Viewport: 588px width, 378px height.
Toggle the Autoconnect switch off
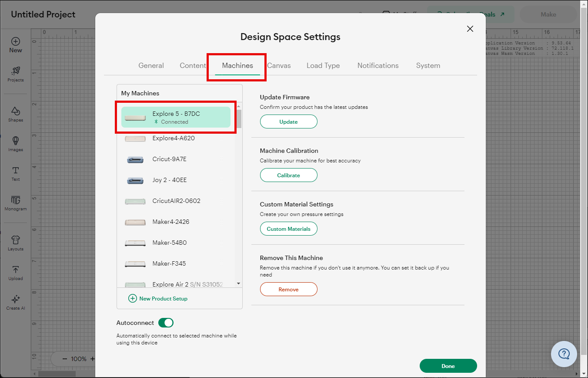pyautogui.click(x=166, y=323)
